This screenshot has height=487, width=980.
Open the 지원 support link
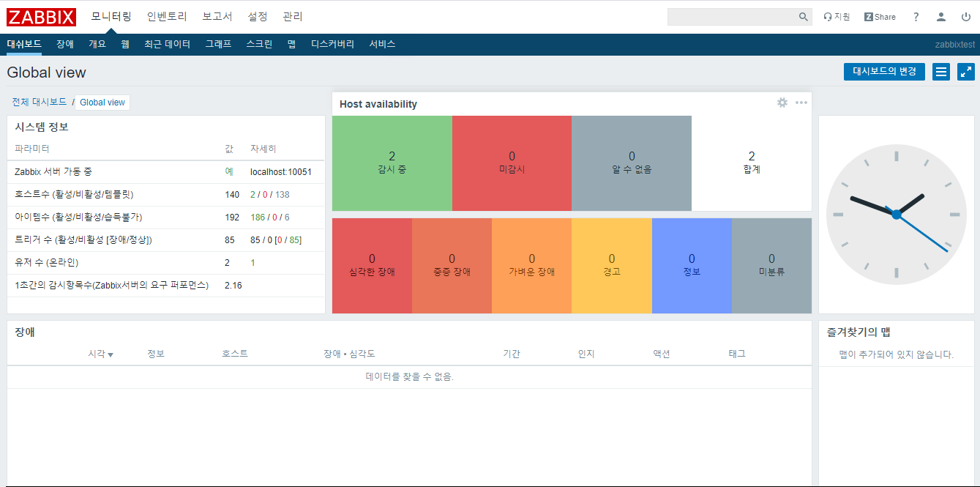point(837,17)
